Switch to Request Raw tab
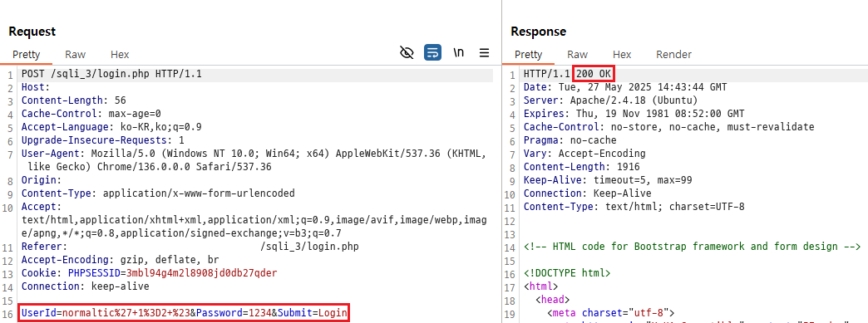Image resolution: width=868 pixels, height=323 pixels. click(x=76, y=54)
